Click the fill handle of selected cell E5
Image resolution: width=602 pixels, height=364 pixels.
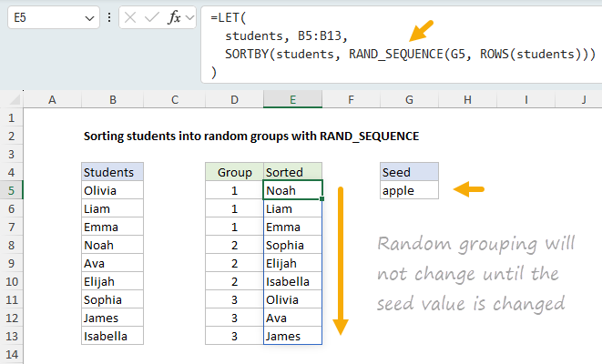321,198
